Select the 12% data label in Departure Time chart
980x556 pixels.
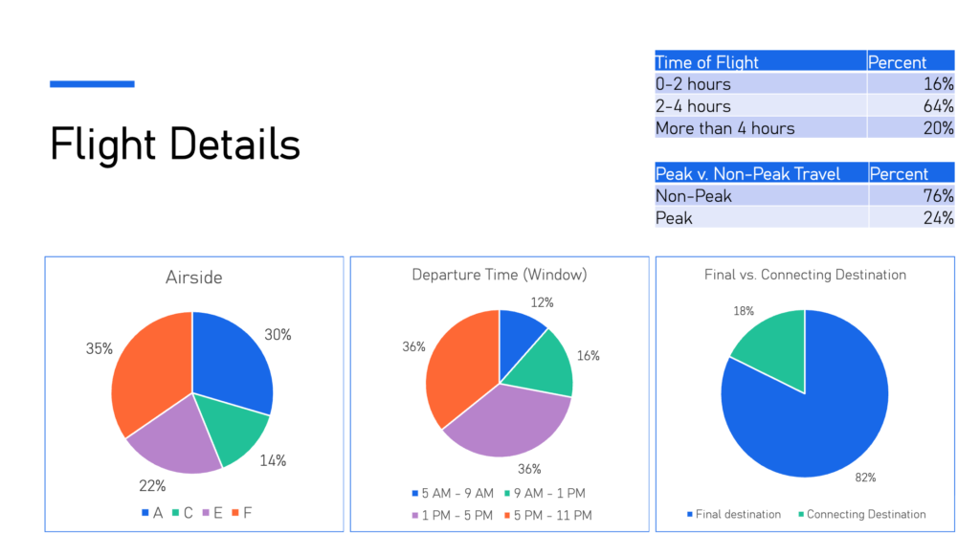pyautogui.click(x=542, y=303)
